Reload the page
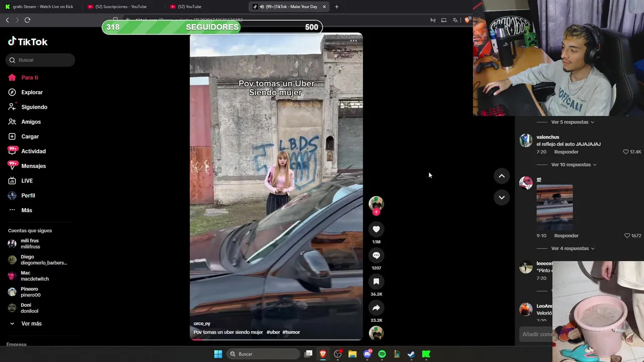This screenshot has height=362, width=644. [x=27, y=20]
